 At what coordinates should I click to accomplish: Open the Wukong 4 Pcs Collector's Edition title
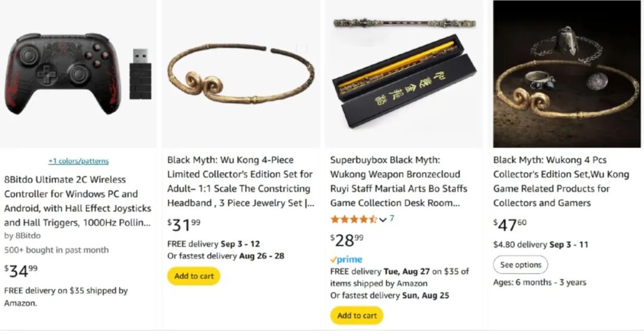click(x=561, y=181)
